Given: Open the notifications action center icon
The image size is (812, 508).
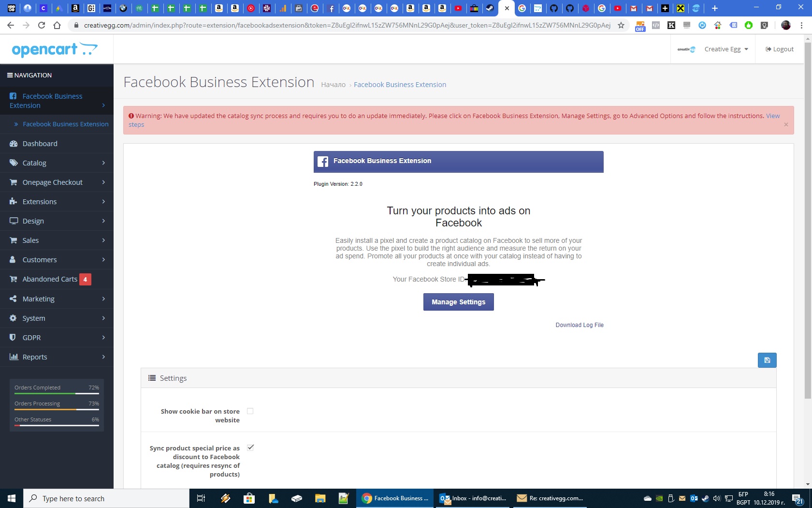Looking at the screenshot, I should [x=797, y=498].
